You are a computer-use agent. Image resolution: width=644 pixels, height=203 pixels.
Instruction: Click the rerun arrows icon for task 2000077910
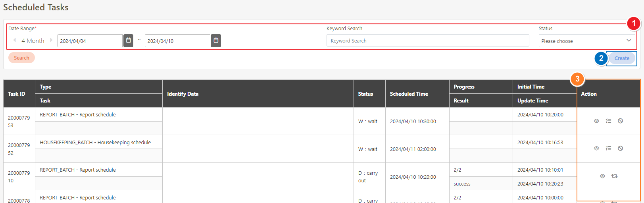click(614, 176)
